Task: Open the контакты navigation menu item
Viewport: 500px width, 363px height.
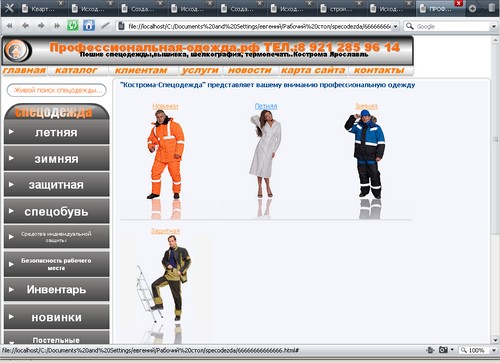Action: click(379, 70)
